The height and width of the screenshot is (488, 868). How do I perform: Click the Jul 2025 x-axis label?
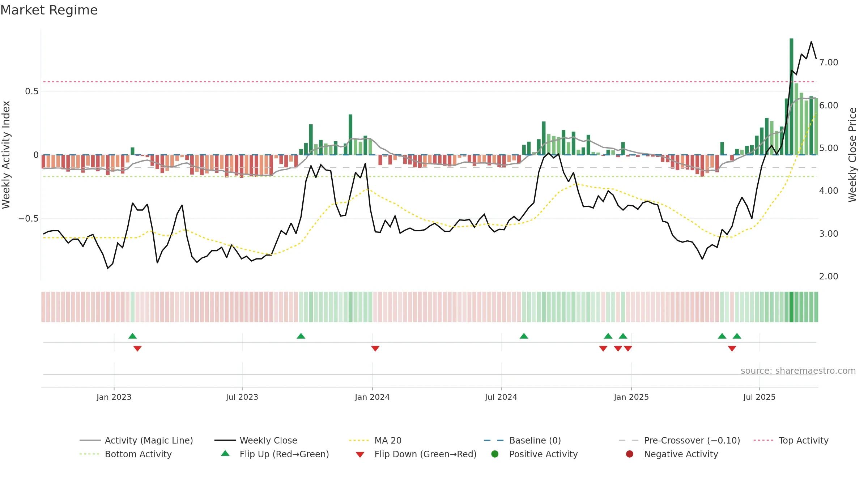point(759,397)
